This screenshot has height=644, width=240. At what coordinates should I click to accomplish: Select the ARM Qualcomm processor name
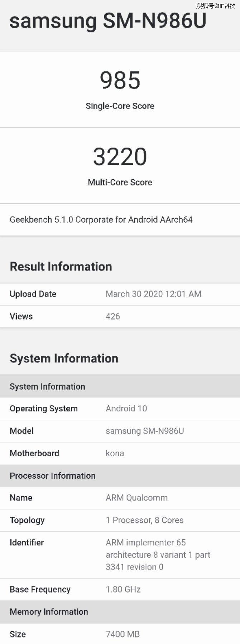tap(136, 498)
